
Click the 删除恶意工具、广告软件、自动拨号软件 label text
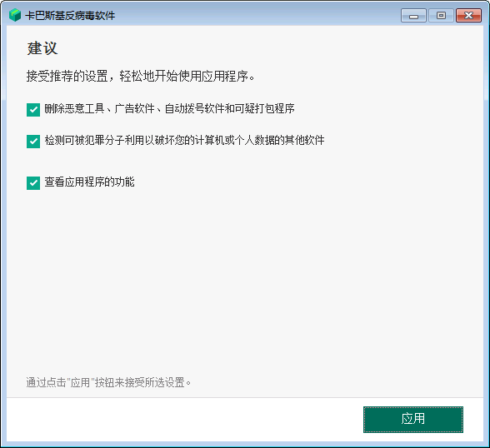(169, 108)
